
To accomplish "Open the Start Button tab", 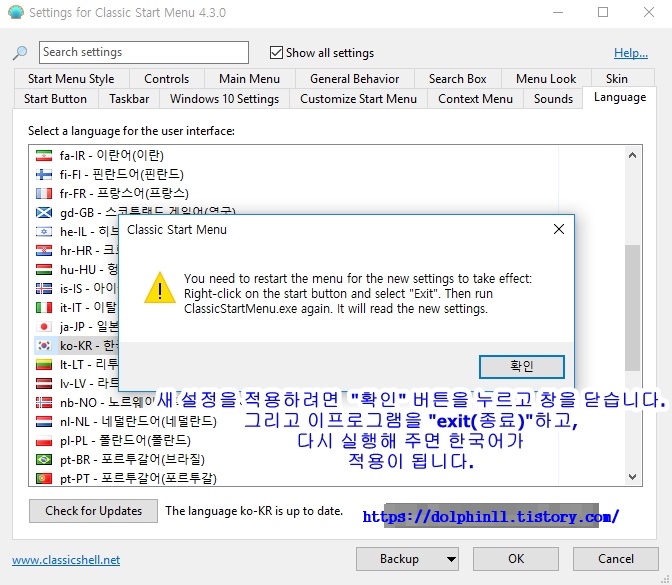I will point(55,99).
